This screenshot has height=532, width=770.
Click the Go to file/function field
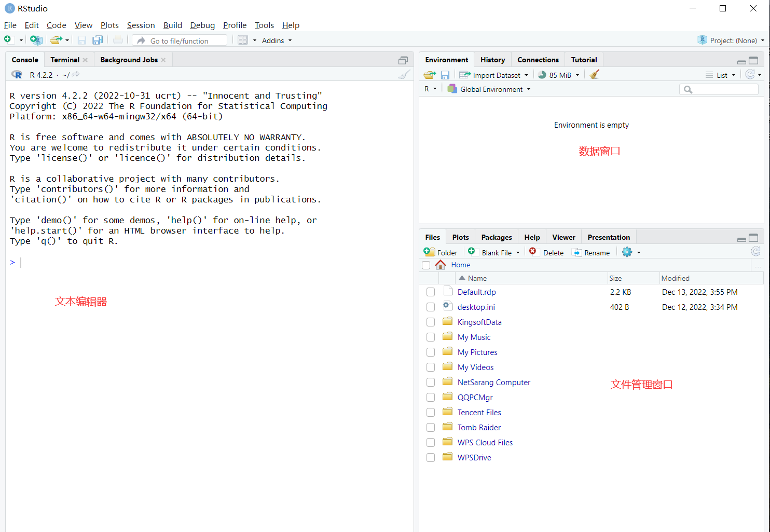click(x=180, y=40)
